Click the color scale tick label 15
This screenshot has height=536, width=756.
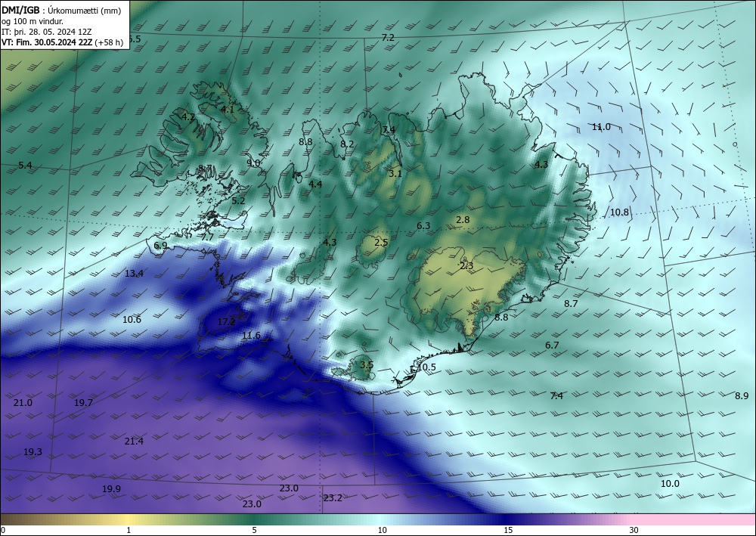pyautogui.click(x=508, y=530)
